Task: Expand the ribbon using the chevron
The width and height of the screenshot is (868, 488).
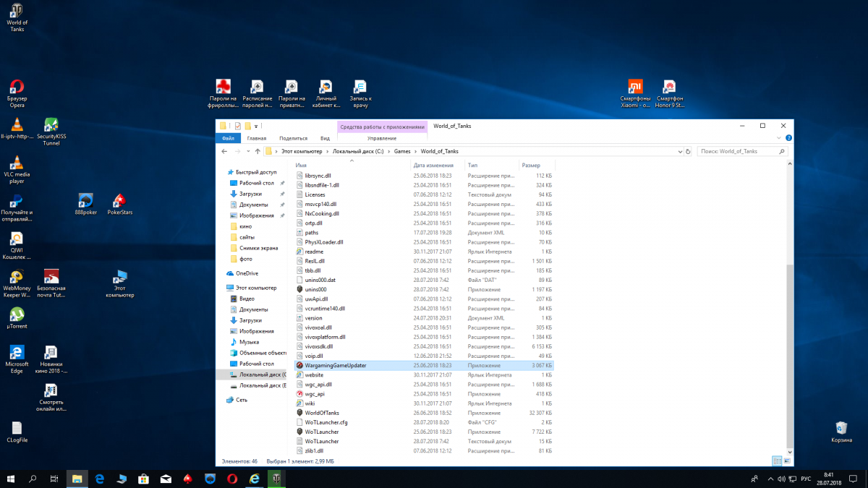Action: [780, 138]
